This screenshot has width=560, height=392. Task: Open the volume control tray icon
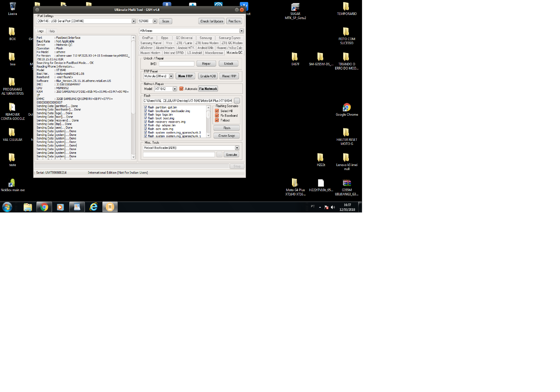(x=333, y=207)
